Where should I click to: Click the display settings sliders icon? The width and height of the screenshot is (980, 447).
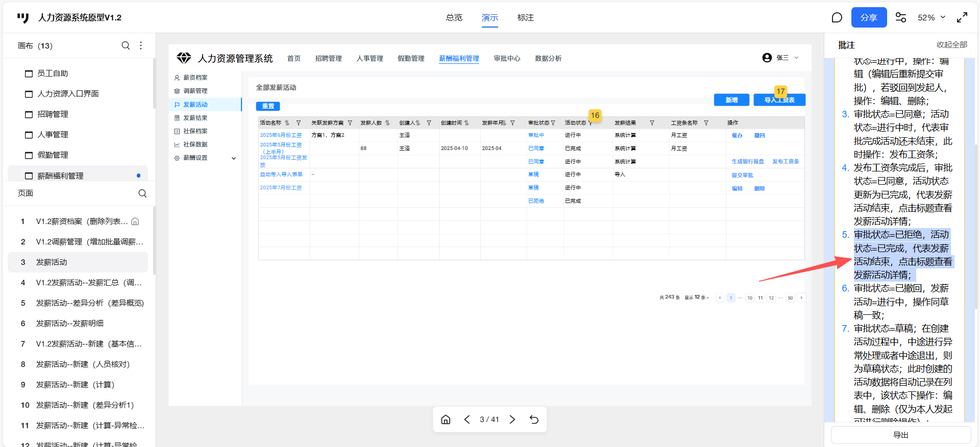(901, 18)
